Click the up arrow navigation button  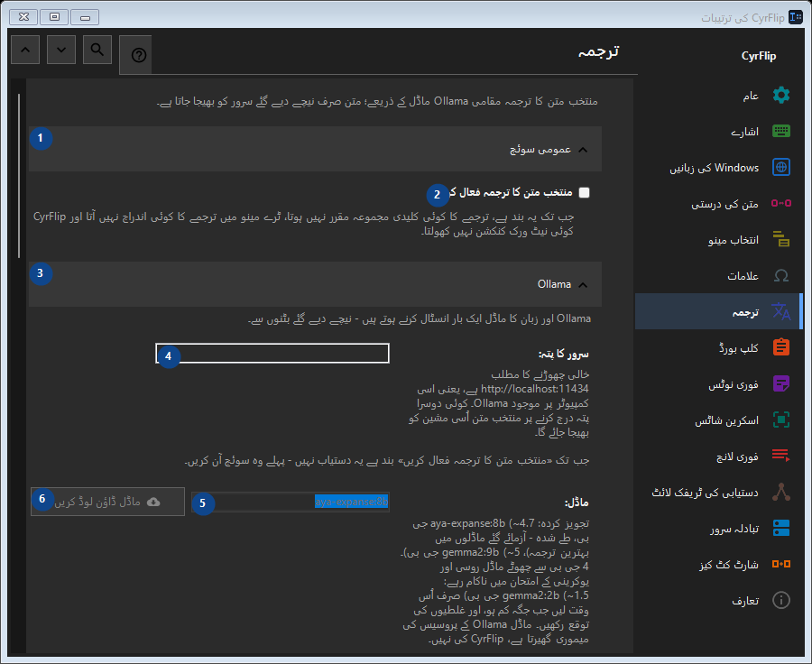coord(25,50)
